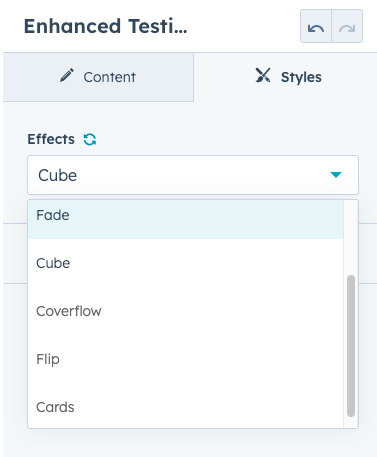Switch to the Content tab

pyautogui.click(x=98, y=77)
